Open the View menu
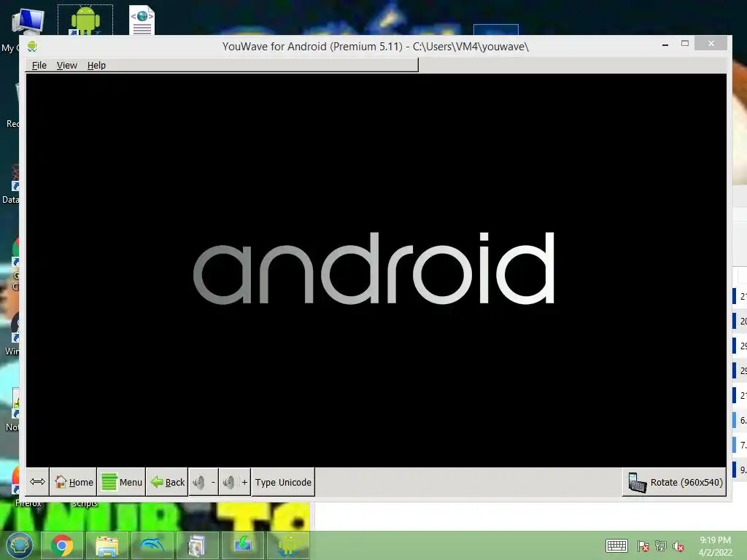This screenshot has height=560, width=747. pos(66,65)
